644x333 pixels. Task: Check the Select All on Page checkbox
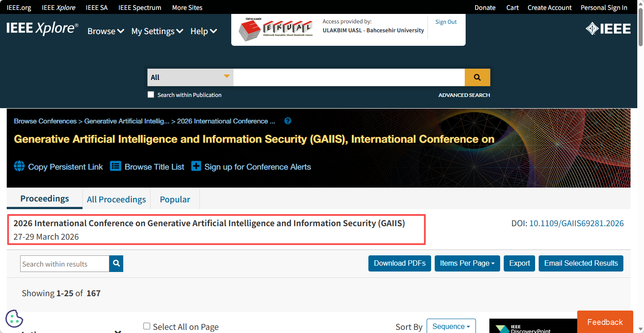point(147,326)
